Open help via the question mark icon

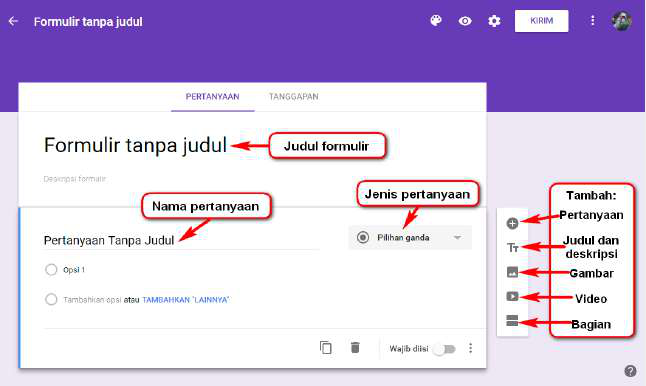point(630,371)
